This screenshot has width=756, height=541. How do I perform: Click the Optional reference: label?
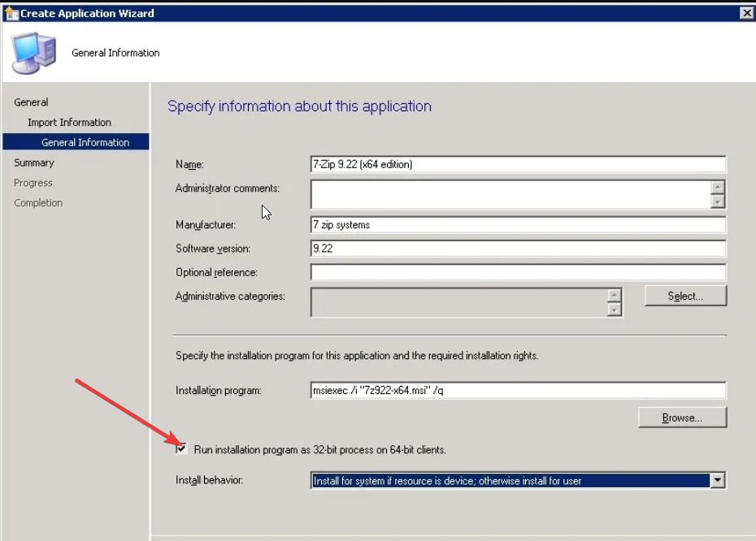[x=216, y=273]
